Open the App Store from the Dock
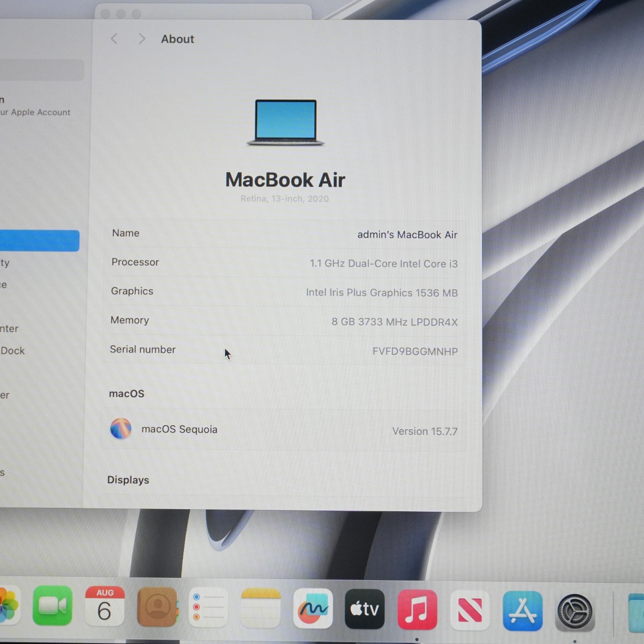644x644 pixels. (522, 611)
